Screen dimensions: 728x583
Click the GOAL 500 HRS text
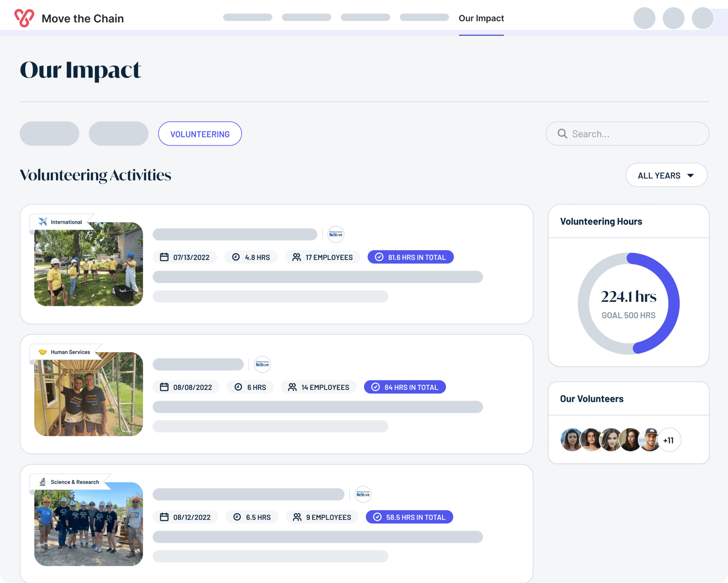tap(628, 315)
